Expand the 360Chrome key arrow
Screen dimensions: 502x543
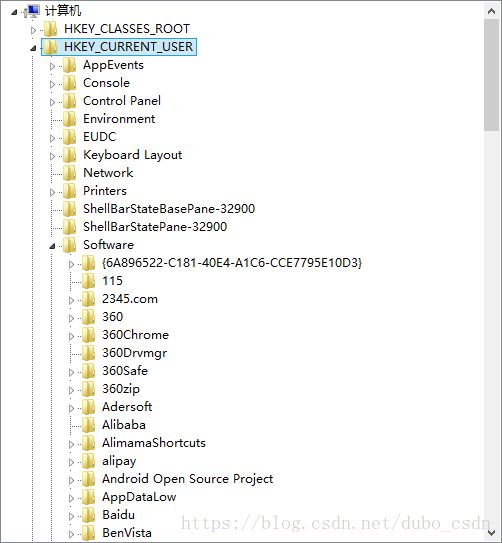click(x=71, y=336)
